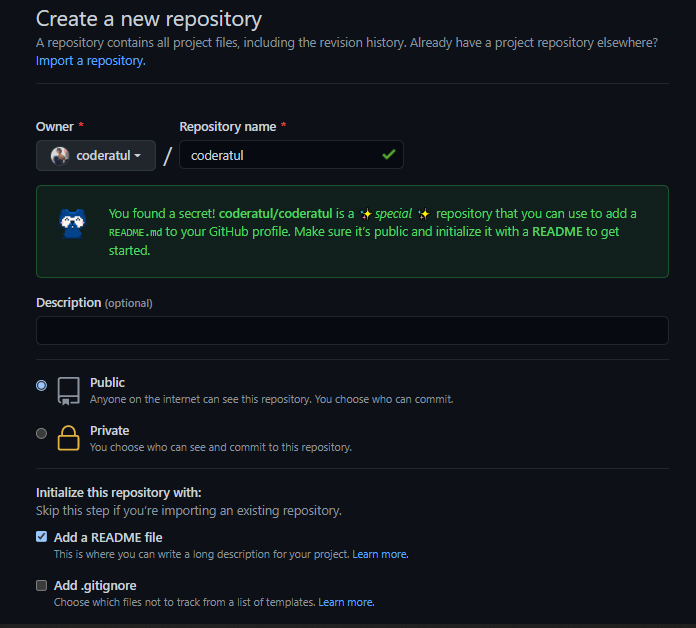
Task: Open Learn more link for .gitignore templates
Action: pos(346,602)
